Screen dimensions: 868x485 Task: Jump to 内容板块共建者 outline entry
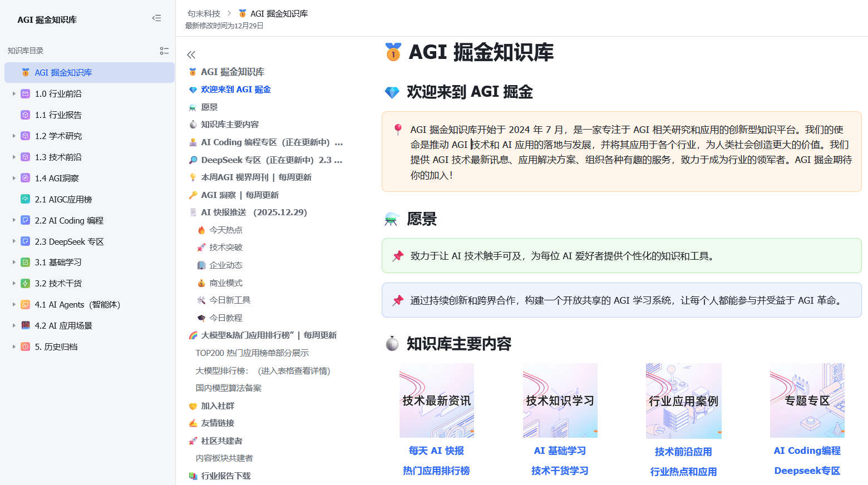[x=224, y=458]
